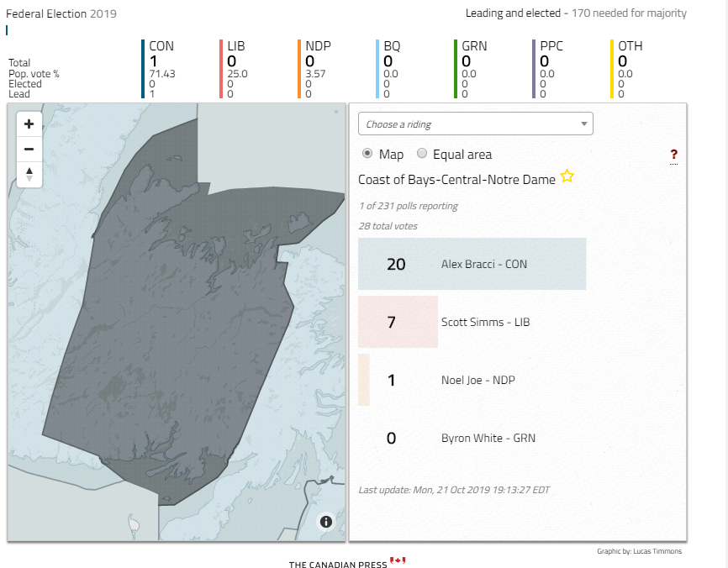728x568 pixels.
Task: Reset the map compass bearing
Action: (29, 175)
